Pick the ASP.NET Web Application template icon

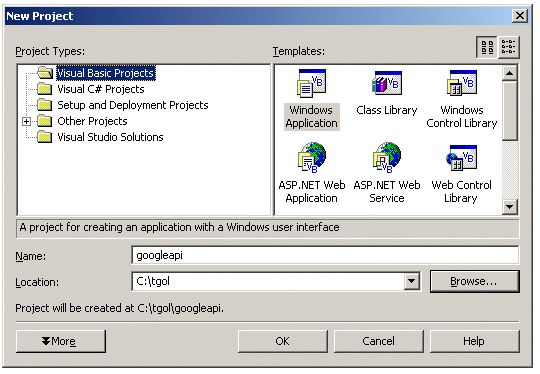311,158
